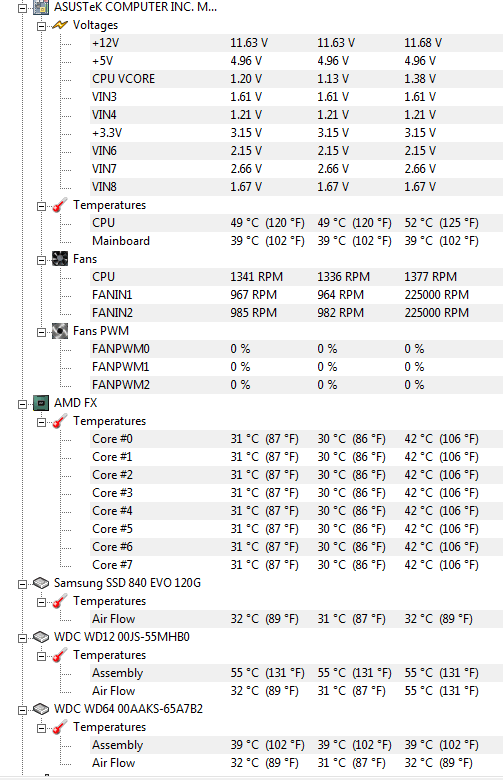The width and height of the screenshot is (503, 780).
Task: Collapse the motherboard Temperatures group
Action: pos(41,206)
